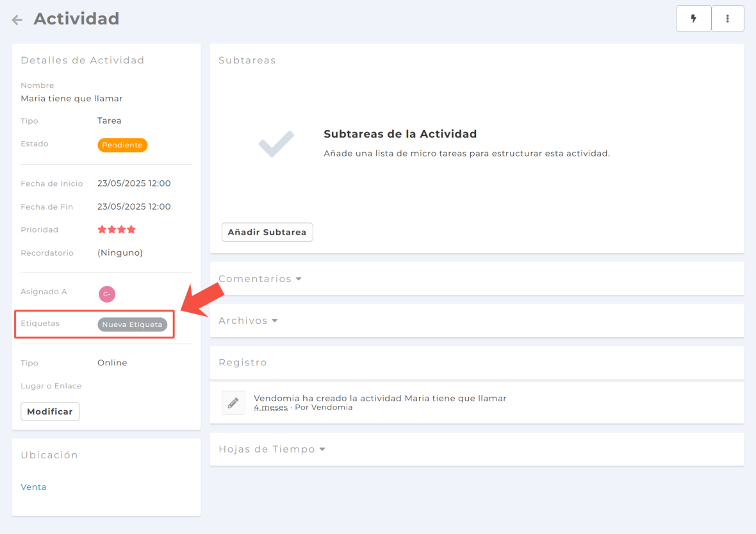Click the assigned user avatar
This screenshot has height=534, width=756.
[x=106, y=294]
